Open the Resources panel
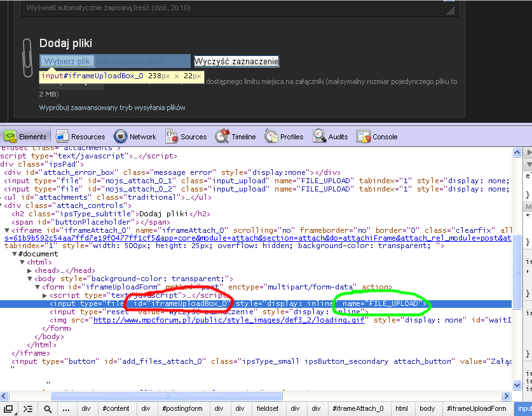The height and width of the screenshot is (416, 532). pos(81,137)
